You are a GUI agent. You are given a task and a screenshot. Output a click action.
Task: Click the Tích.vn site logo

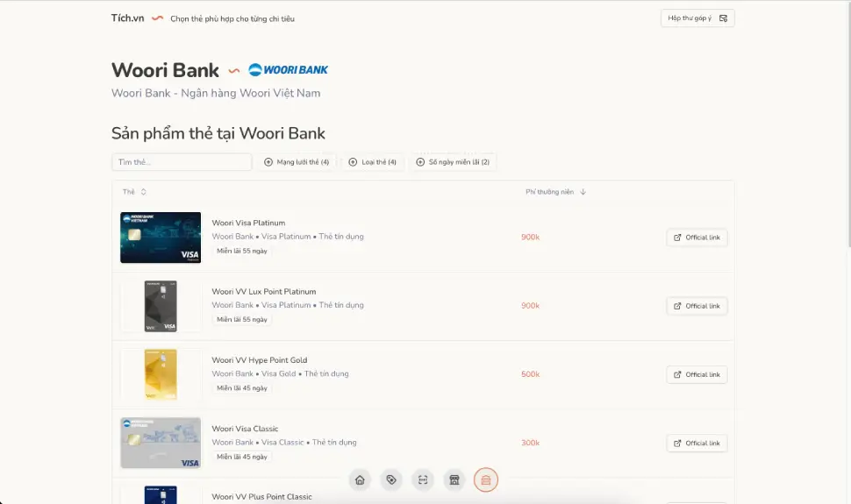tap(128, 18)
